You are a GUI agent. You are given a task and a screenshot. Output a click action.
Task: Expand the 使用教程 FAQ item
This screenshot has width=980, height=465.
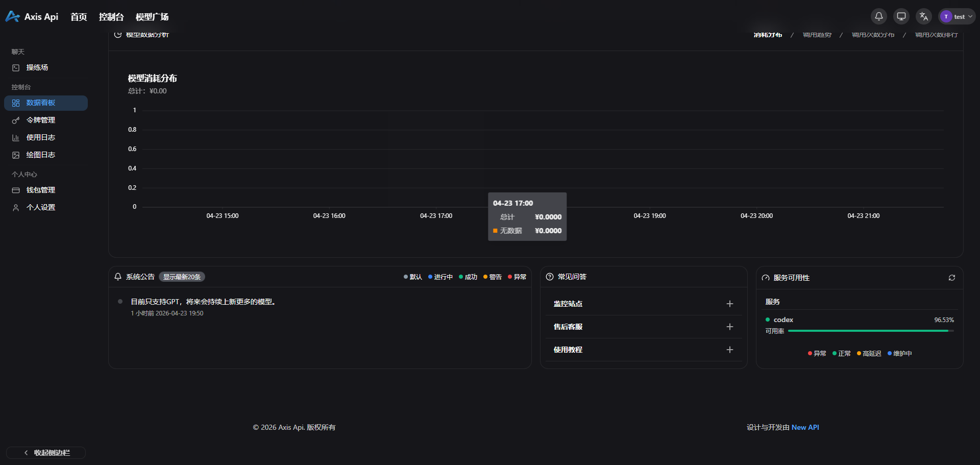pos(729,350)
